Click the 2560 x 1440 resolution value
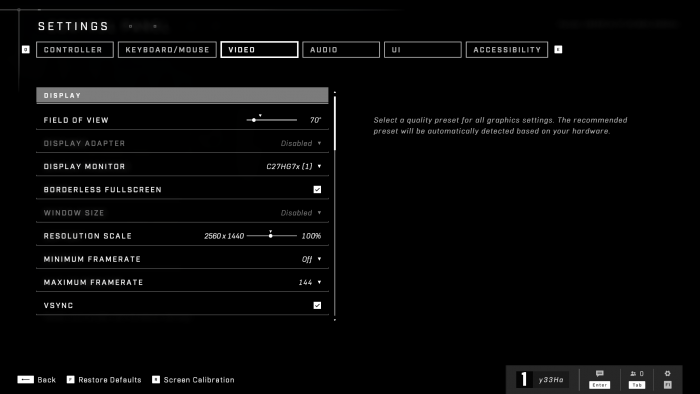 224,236
